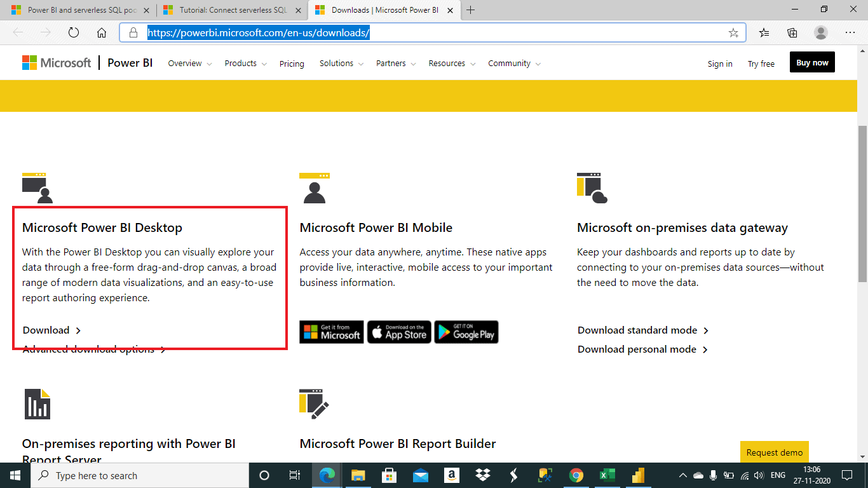Expand the Partners dropdown
Image resolution: width=868 pixels, height=488 pixels.
[x=396, y=64]
